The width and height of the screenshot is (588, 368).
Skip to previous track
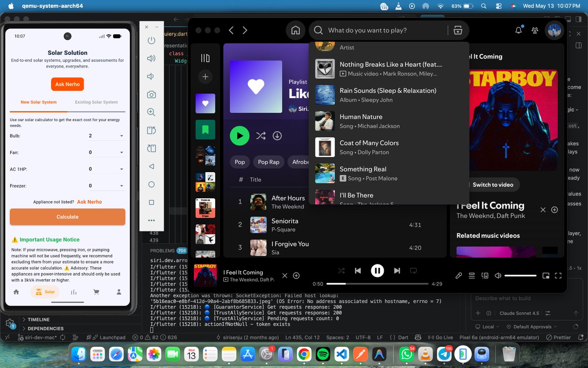358,270
